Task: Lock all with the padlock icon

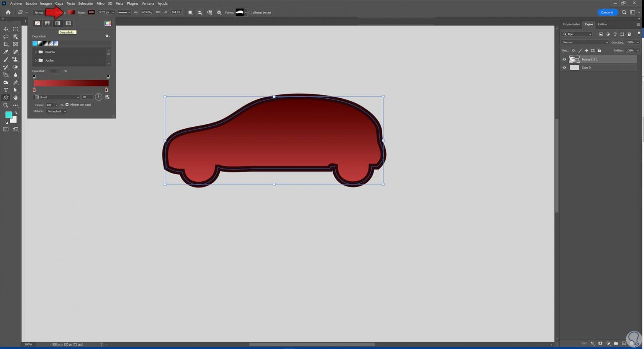Action: pos(599,51)
